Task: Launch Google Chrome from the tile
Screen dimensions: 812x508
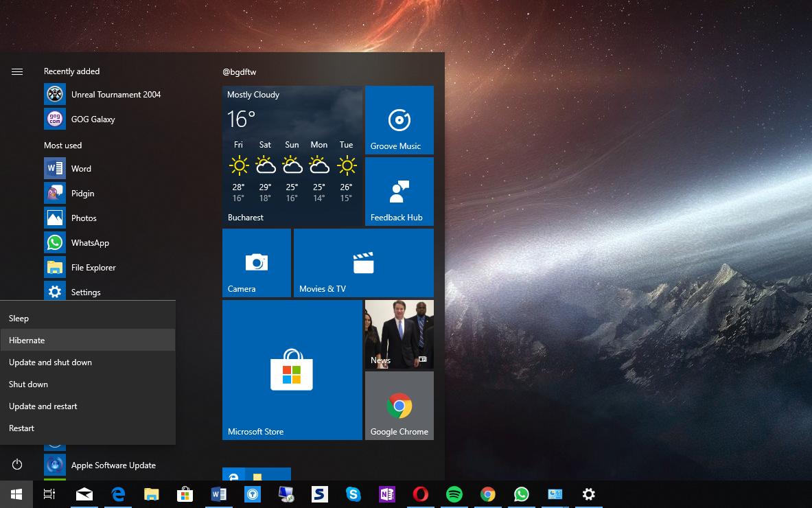Action: tap(399, 406)
